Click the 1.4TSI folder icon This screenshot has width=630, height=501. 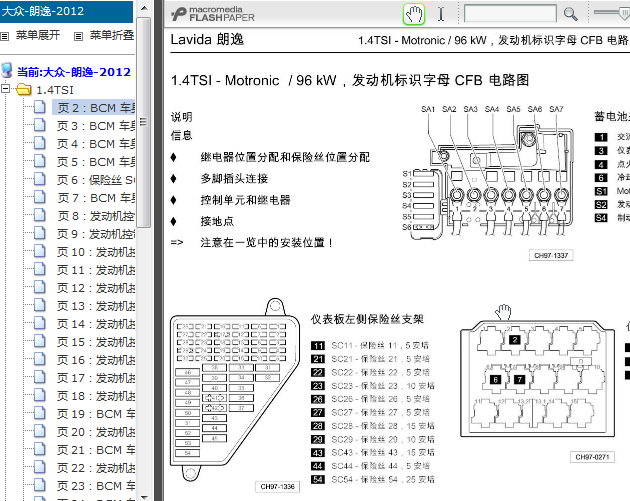(24, 89)
